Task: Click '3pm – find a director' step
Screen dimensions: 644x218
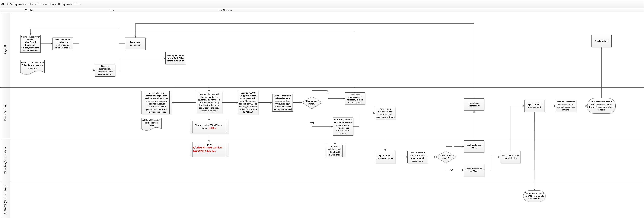Action: (385, 113)
